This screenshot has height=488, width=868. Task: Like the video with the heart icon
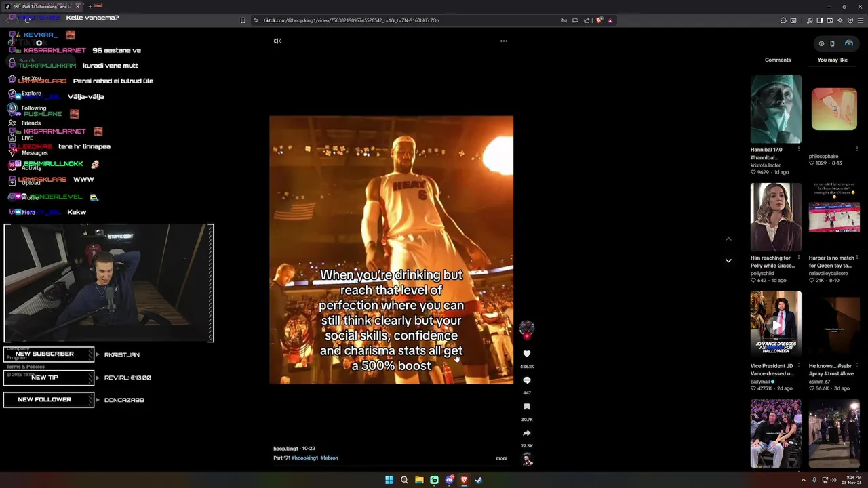pyautogui.click(x=527, y=354)
